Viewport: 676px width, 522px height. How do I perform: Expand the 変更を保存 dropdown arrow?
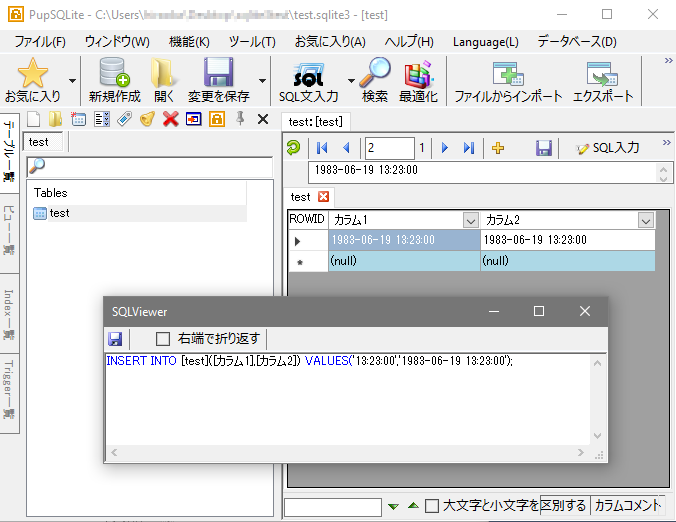point(262,81)
